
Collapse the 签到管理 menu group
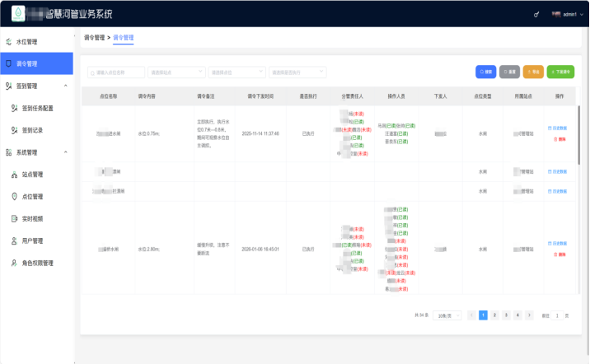[x=64, y=86]
